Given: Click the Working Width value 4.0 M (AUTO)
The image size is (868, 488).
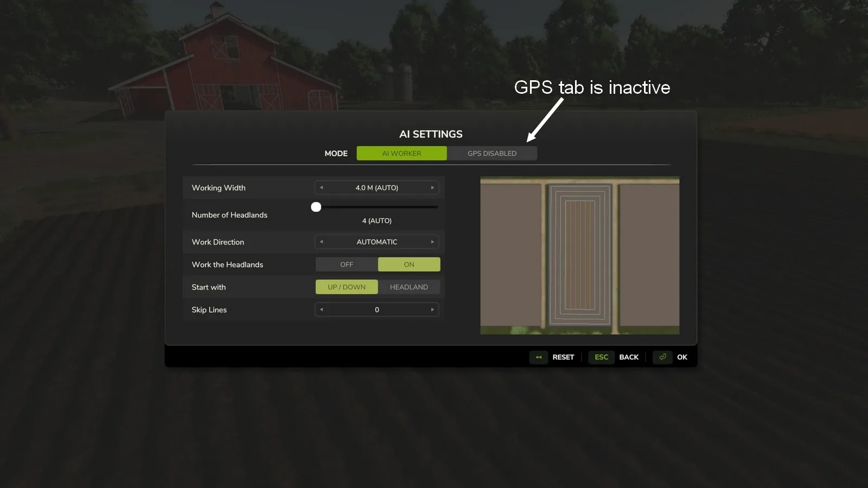Looking at the screenshot, I should click(x=377, y=188).
